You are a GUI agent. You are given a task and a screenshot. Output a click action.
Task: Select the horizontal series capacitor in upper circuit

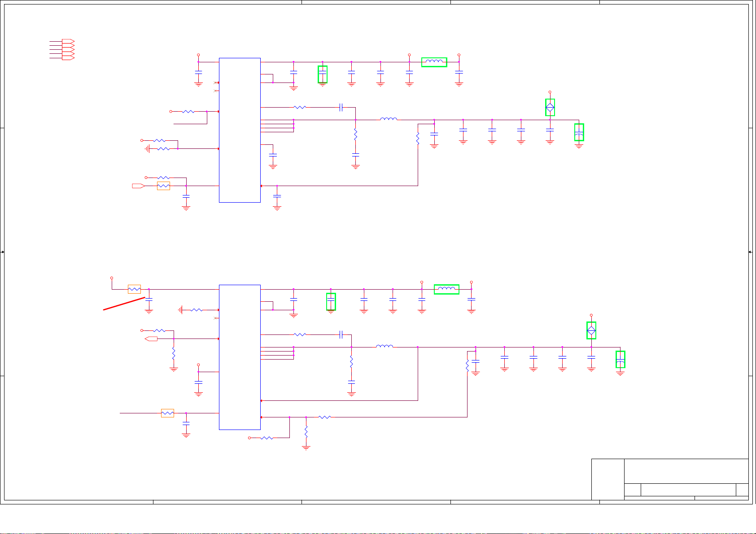pos(341,108)
